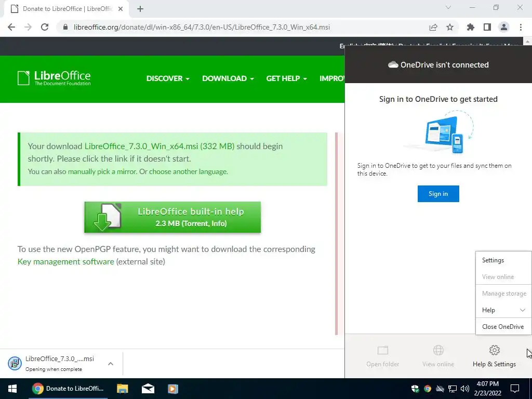Image resolution: width=532 pixels, height=399 pixels.
Task: Bookmark this page with the star icon
Action: click(450, 27)
